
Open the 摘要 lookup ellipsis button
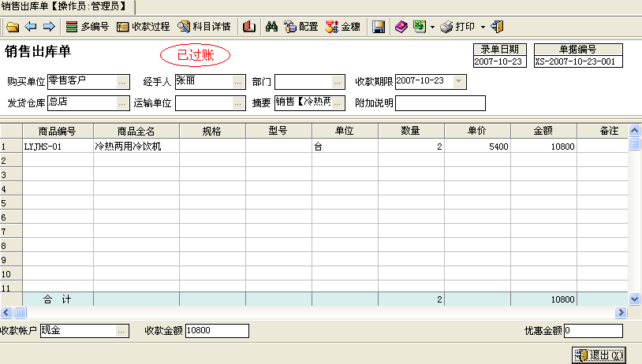pyautogui.click(x=338, y=103)
